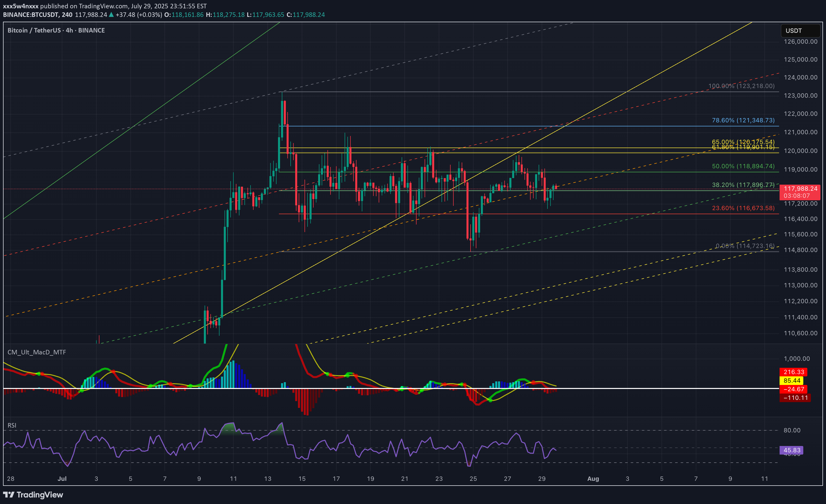Click the +37.48 (+0.03%) change text
This screenshot has width=826, height=504.
139,15
